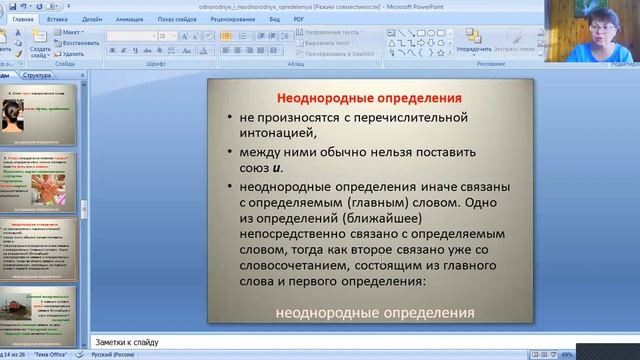This screenshot has height=360, width=640.
Task: Redo the last action
Action: pos(39,6)
